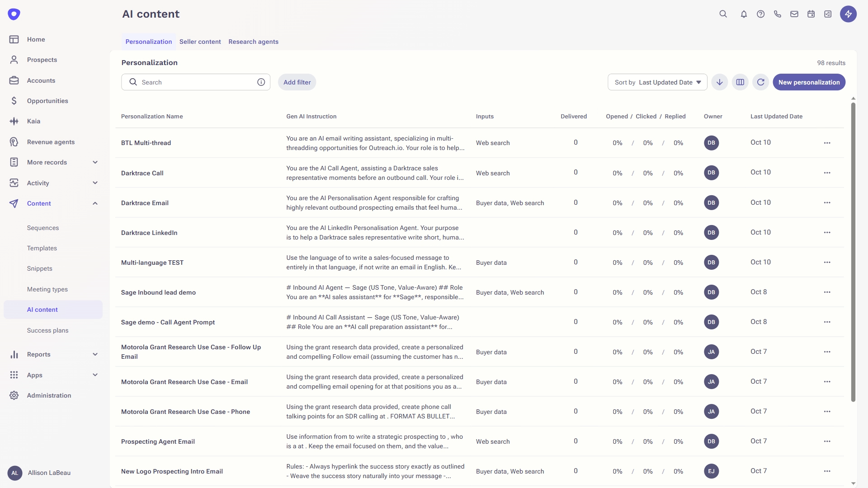Toggle sort direction arrow button
This screenshot has height=488, width=868.
pos(719,82)
